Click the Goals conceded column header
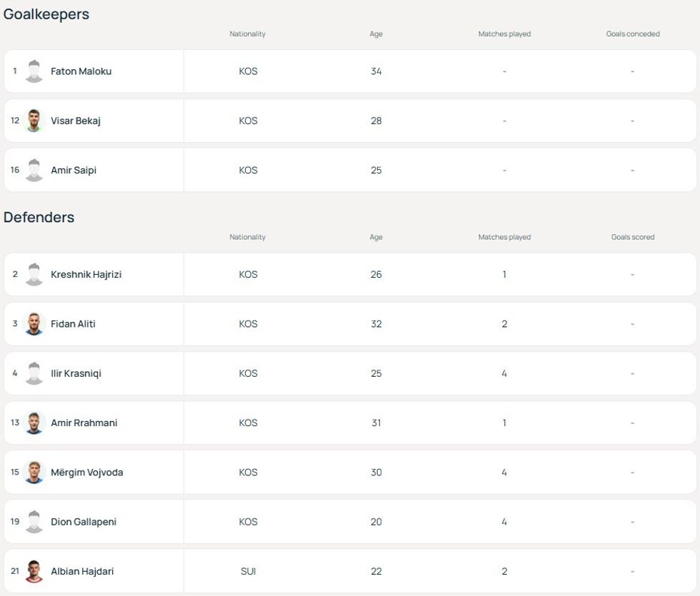 click(633, 34)
